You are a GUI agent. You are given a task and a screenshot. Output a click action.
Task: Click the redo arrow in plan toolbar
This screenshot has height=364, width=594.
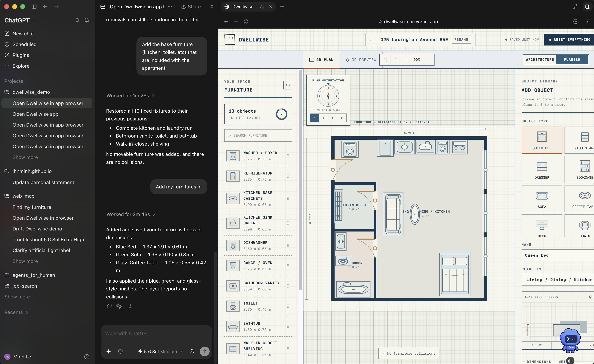point(395,60)
